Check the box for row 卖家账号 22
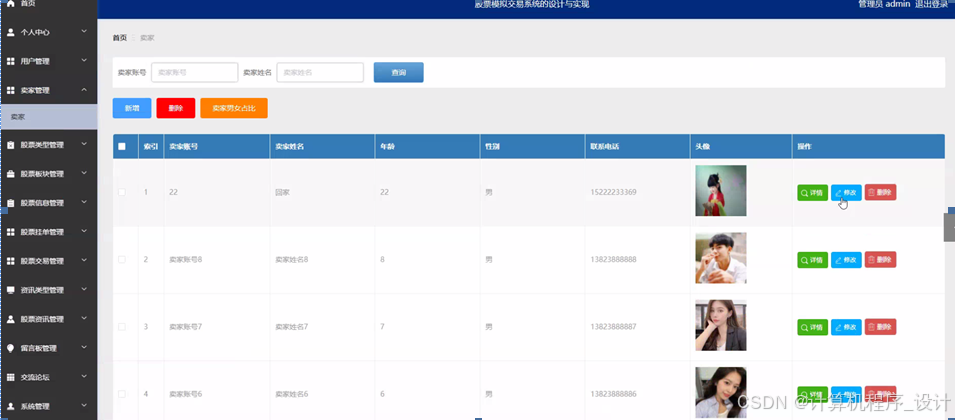This screenshot has height=420, width=955. pos(122,192)
